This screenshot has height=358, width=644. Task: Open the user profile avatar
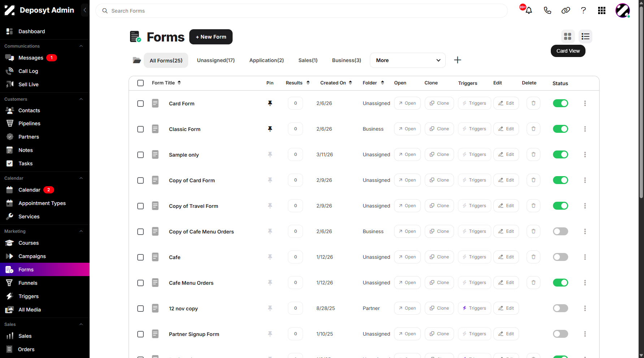tap(623, 10)
